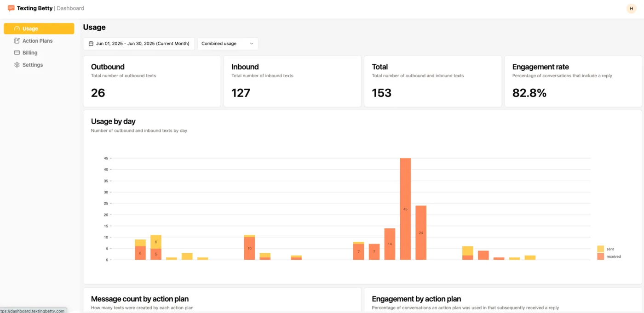Image resolution: width=644 pixels, height=313 pixels.
Task: Click the "Usage" page heading
Action: point(94,27)
